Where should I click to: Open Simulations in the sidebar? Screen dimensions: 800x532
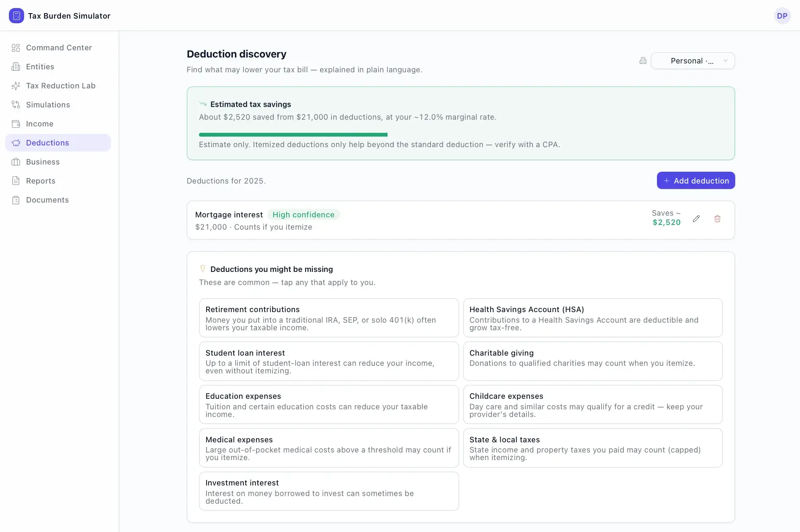[58, 105]
